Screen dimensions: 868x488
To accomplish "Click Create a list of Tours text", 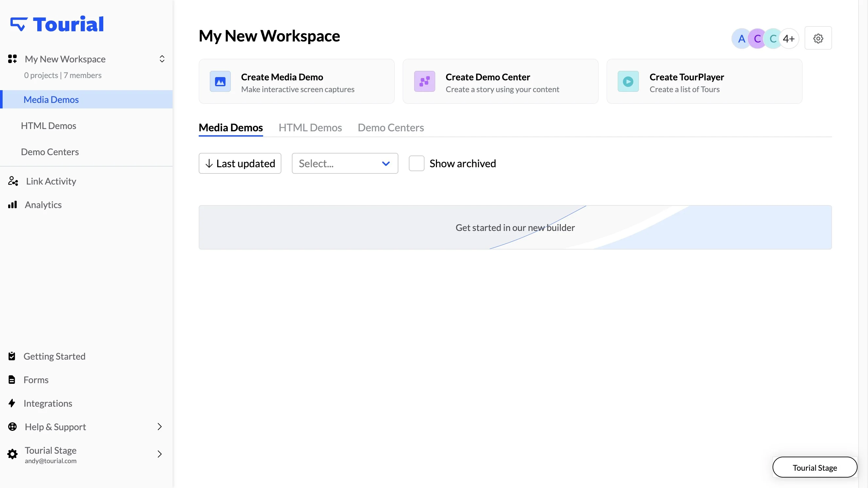I will (685, 89).
